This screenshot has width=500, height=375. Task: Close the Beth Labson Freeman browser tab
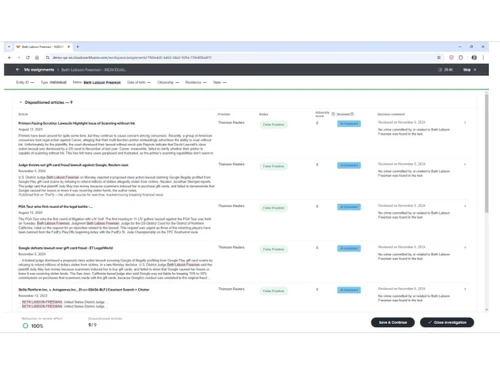69,47
